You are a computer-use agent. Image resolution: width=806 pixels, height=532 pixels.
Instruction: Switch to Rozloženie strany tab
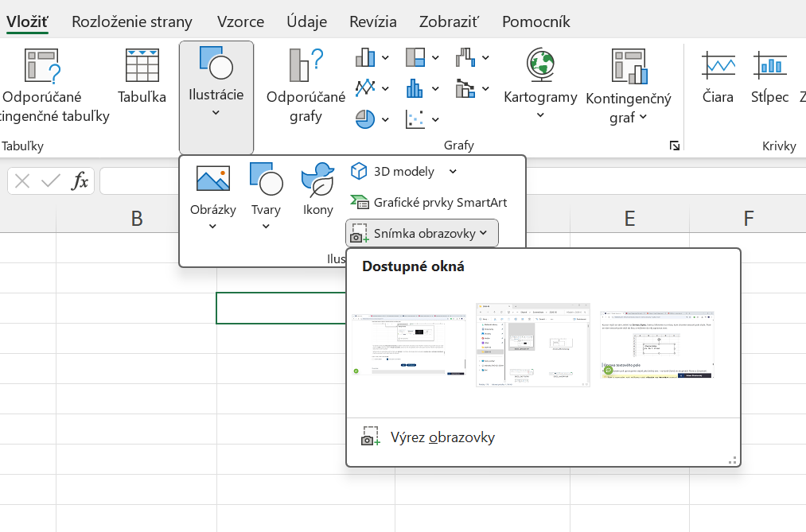132,21
